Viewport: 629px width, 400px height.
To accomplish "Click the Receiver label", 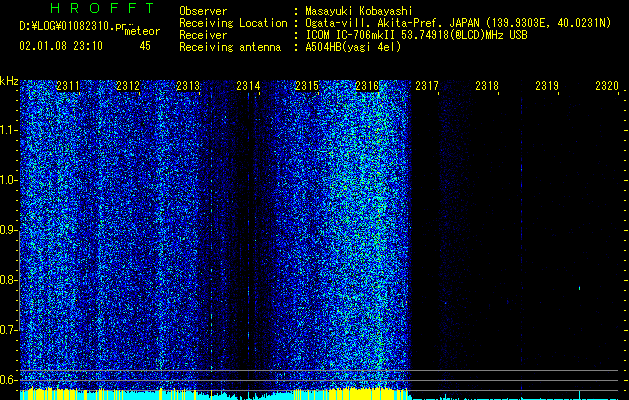I will [x=203, y=35].
